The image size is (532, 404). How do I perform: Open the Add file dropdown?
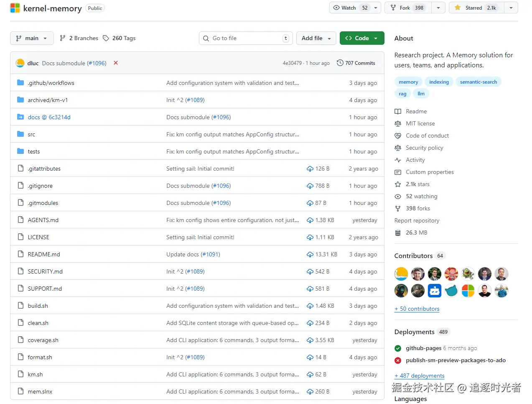coord(316,38)
